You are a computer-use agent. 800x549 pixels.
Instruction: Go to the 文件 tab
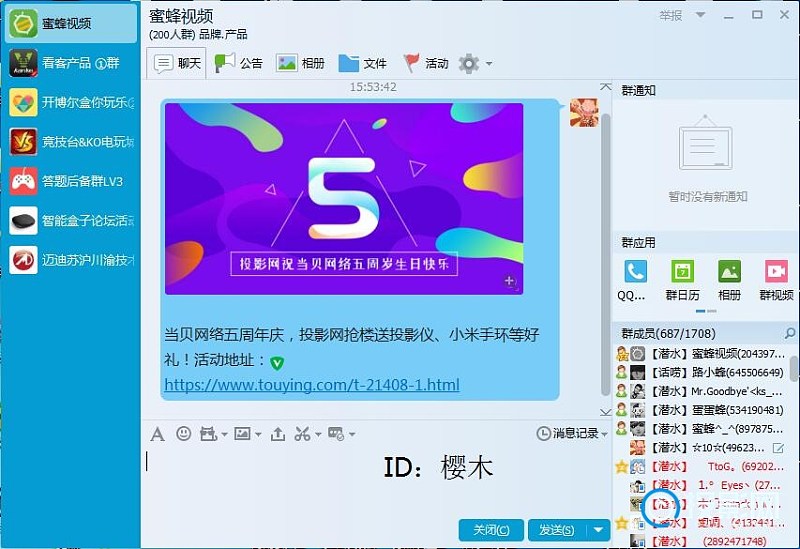[x=363, y=63]
